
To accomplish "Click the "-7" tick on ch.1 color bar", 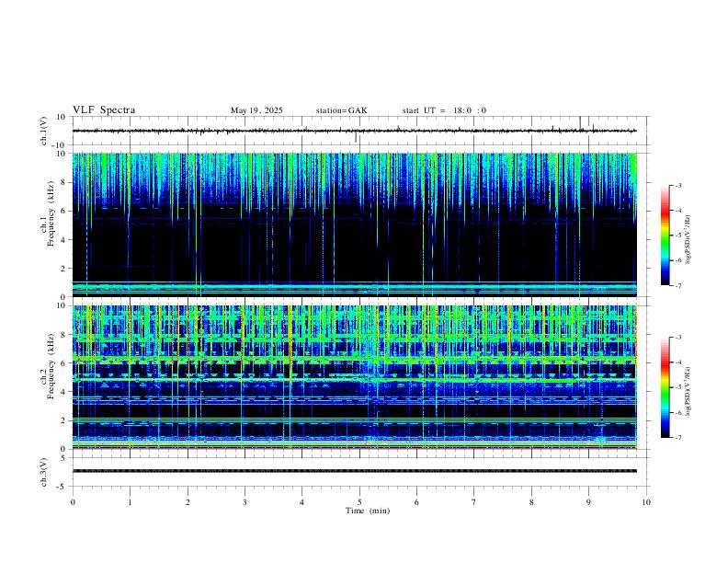I will click(x=677, y=285).
